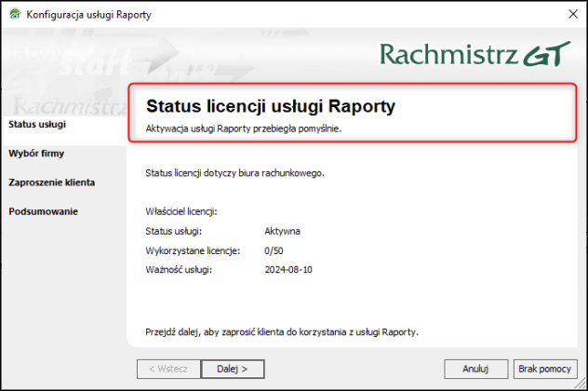The width and height of the screenshot is (588, 391).
Task: Click the label Ważność usługi:
Action: [x=179, y=270]
